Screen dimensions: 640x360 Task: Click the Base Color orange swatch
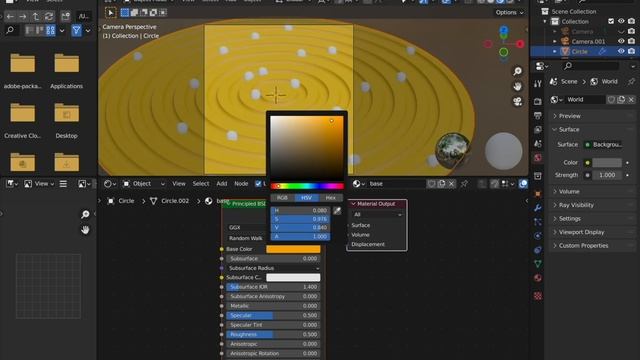(x=293, y=249)
